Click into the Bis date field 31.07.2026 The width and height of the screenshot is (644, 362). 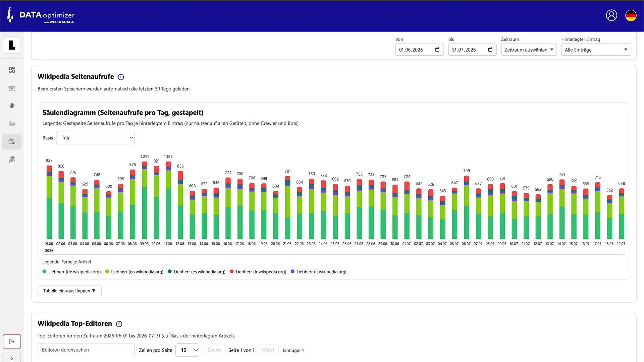(x=472, y=50)
